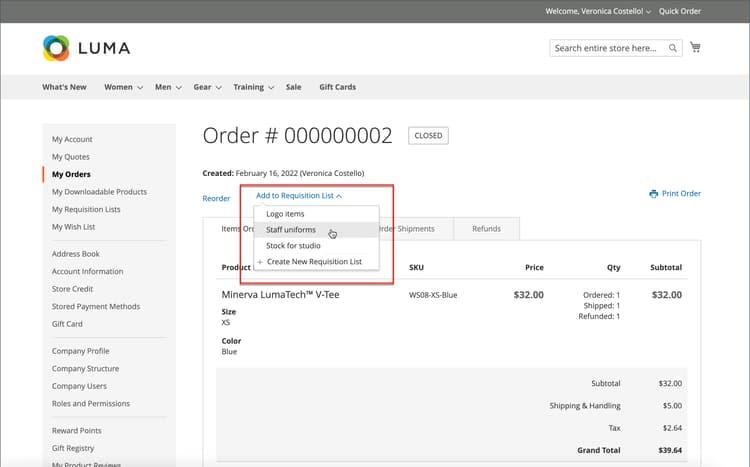Open Company Structure in sidebar
750x467 pixels.
[x=86, y=369]
